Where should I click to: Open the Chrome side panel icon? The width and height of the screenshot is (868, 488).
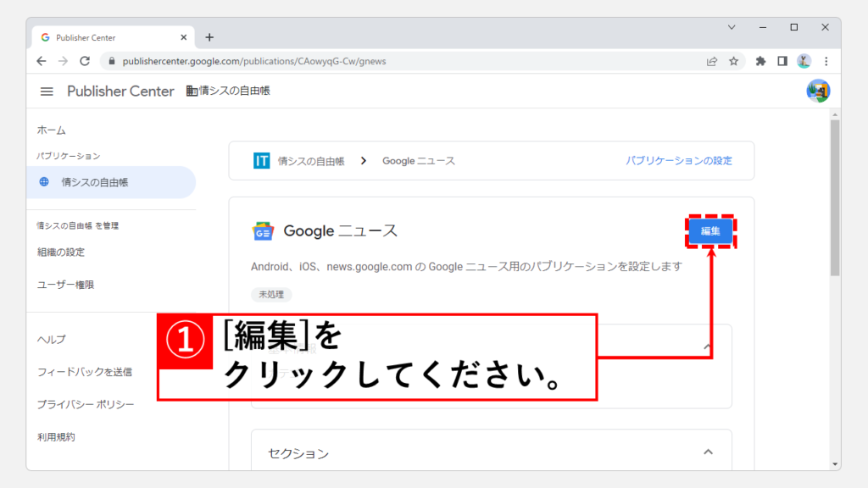[x=782, y=61]
